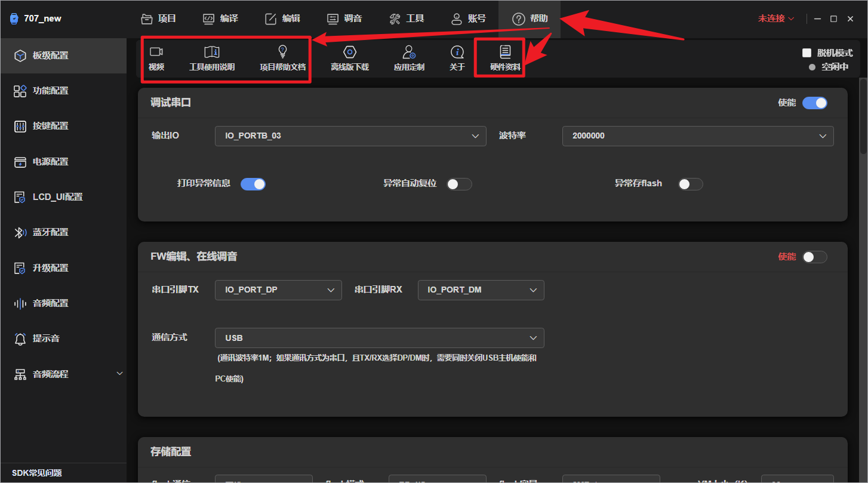This screenshot has height=483, width=868.
Task: Open 电源配置 power configuration
Action: click(63, 162)
